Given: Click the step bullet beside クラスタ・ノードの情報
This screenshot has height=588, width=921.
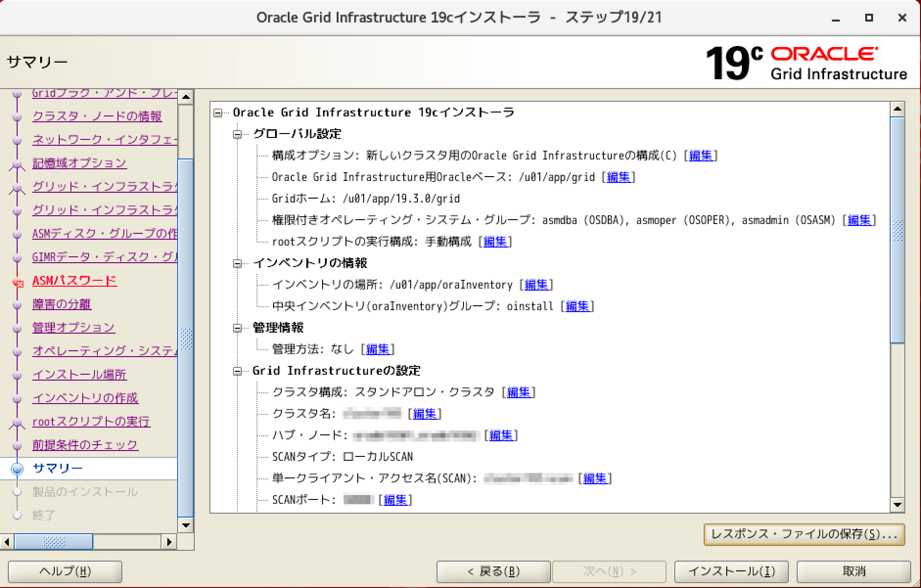Looking at the screenshot, I should pyautogui.click(x=18, y=117).
